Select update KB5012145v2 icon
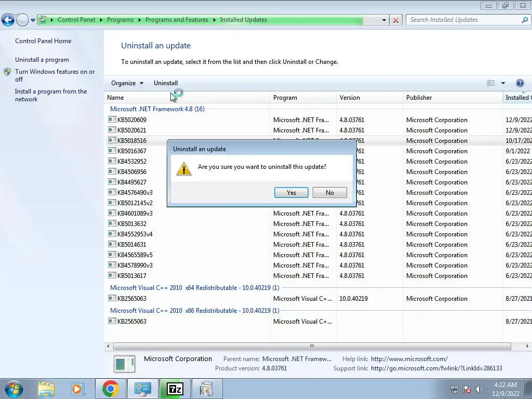Image resolution: width=532 pixels, height=399 pixels. [112, 203]
